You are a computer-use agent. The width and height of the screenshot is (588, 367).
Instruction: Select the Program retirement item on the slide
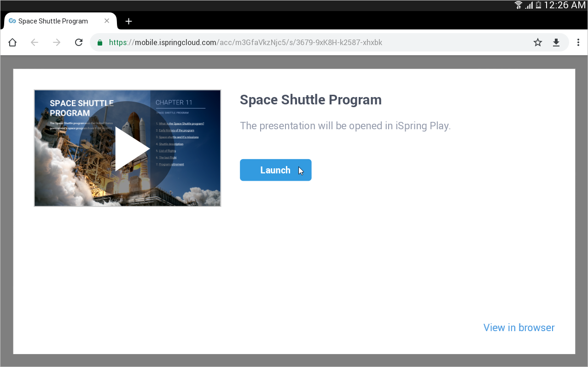171,164
